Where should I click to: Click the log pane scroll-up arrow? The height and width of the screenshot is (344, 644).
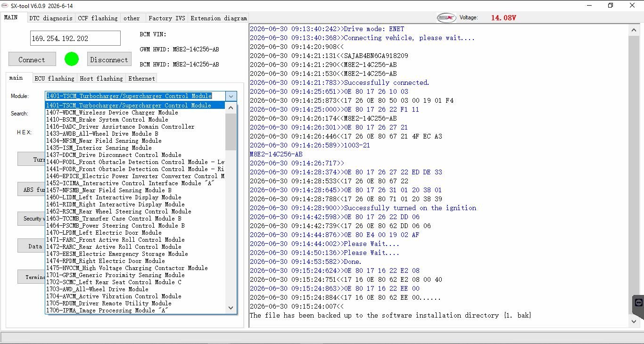click(634, 30)
